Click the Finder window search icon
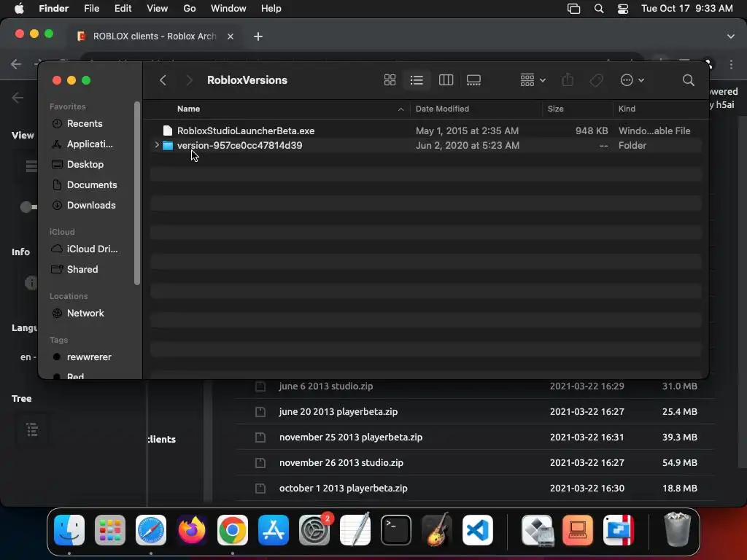Viewport: 747px width, 560px height. tap(688, 80)
